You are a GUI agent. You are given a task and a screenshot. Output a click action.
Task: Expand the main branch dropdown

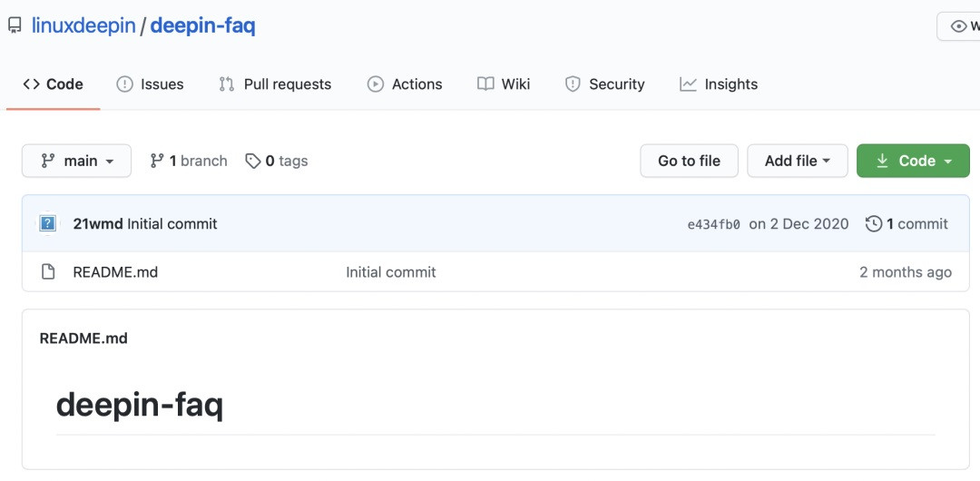[77, 161]
